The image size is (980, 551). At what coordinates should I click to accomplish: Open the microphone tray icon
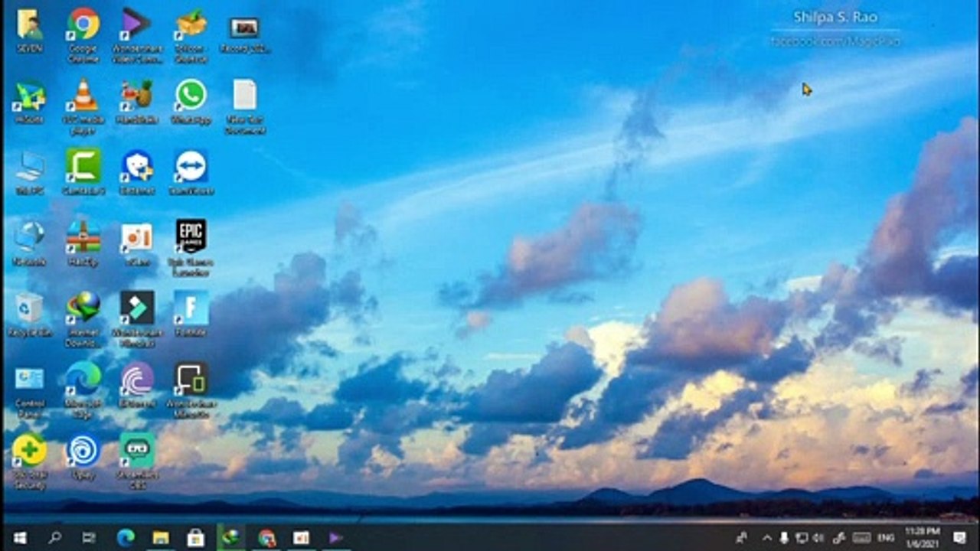pyautogui.click(x=783, y=538)
